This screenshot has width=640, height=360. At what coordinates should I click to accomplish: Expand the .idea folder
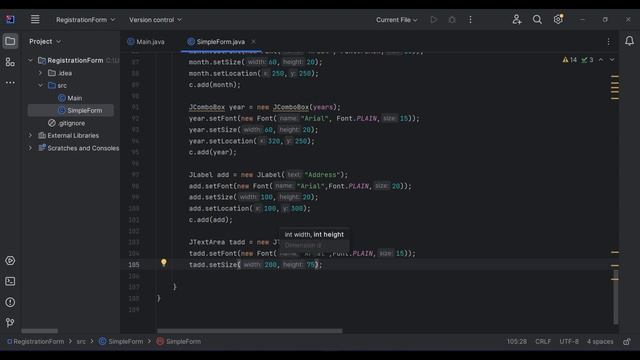[x=40, y=73]
